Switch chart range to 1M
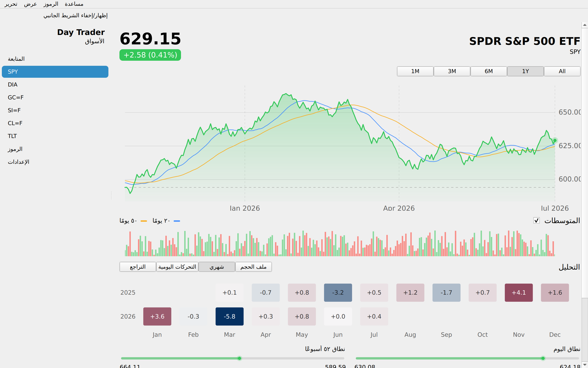The image size is (588, 368). click(x=415, y=71)
